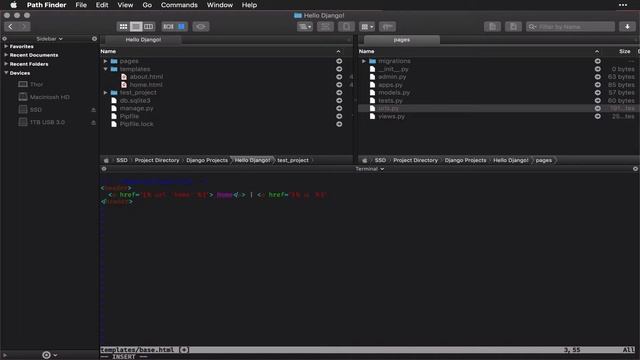Click pages in right path bar
640x360 pixels.
[x=543, y=160]
